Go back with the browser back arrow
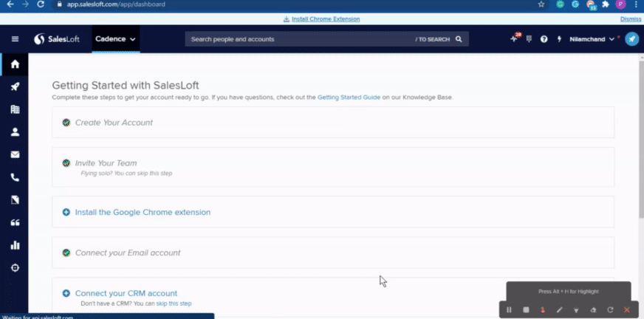This screenshot has height=319, width=644. click(10, 4)
